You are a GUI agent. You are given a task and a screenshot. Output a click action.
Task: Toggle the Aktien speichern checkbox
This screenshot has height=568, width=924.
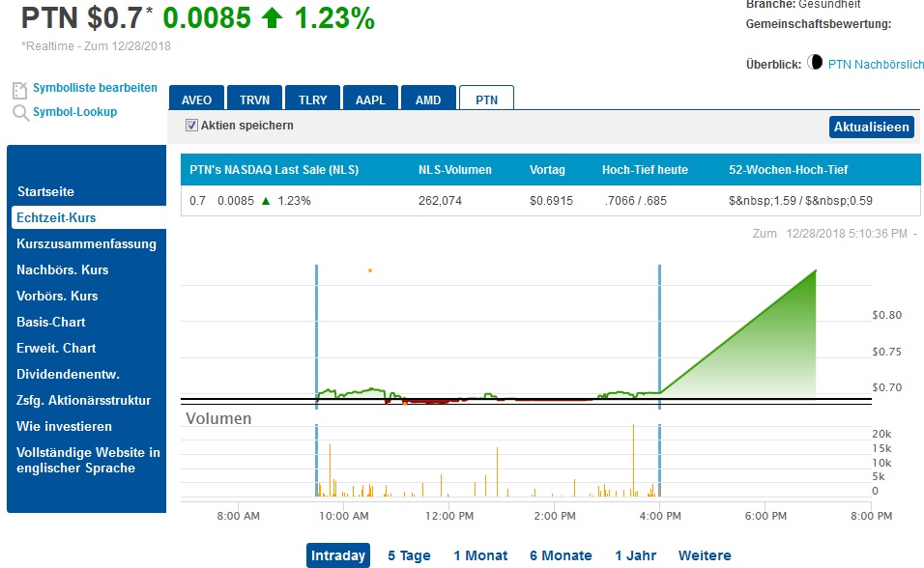191,125
